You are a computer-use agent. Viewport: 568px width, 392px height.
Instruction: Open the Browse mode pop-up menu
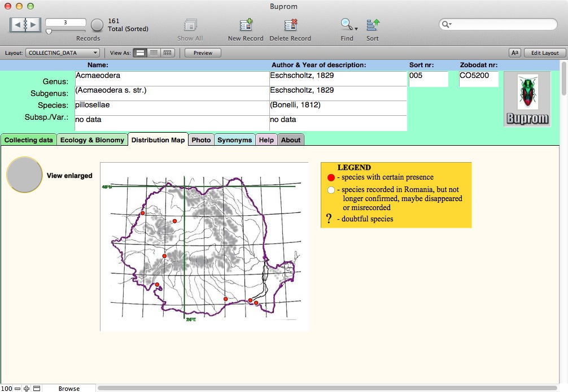pyautogui.click(x=69, y=389)
